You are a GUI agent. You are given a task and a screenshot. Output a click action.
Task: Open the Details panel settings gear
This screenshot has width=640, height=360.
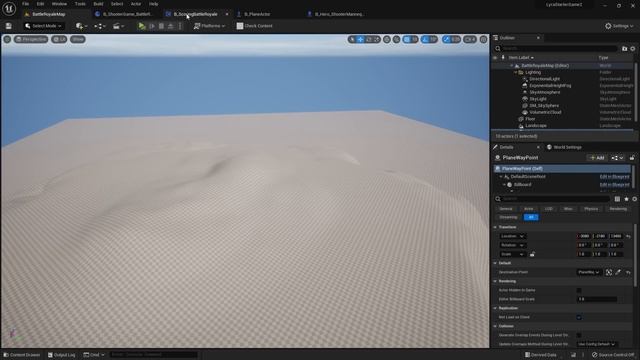pyautogui.click(x=634, y=199)
